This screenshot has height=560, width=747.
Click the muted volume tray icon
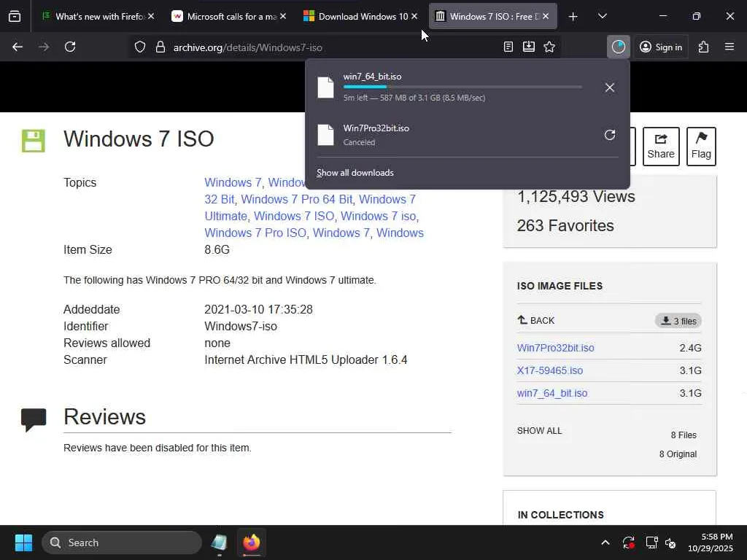(x=671, y=542)
